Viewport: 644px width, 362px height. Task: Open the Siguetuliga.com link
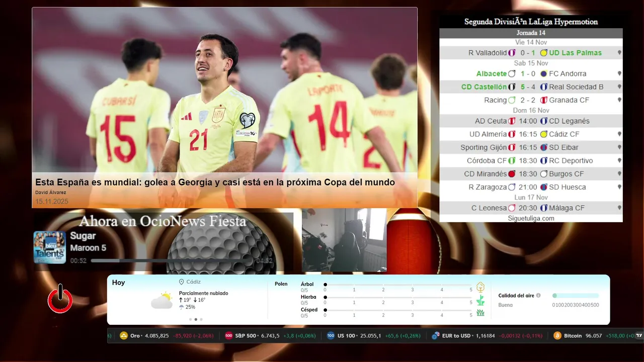click(x=531, y=218)
